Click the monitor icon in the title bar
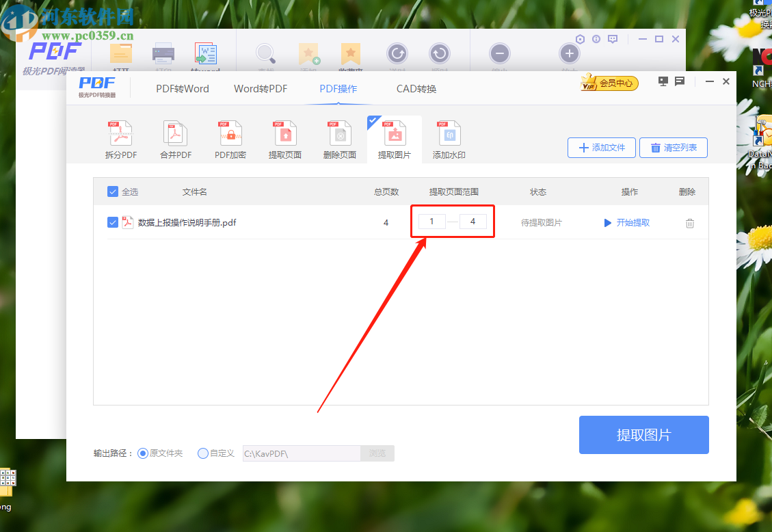772x532 pixels. pos(663,81)
